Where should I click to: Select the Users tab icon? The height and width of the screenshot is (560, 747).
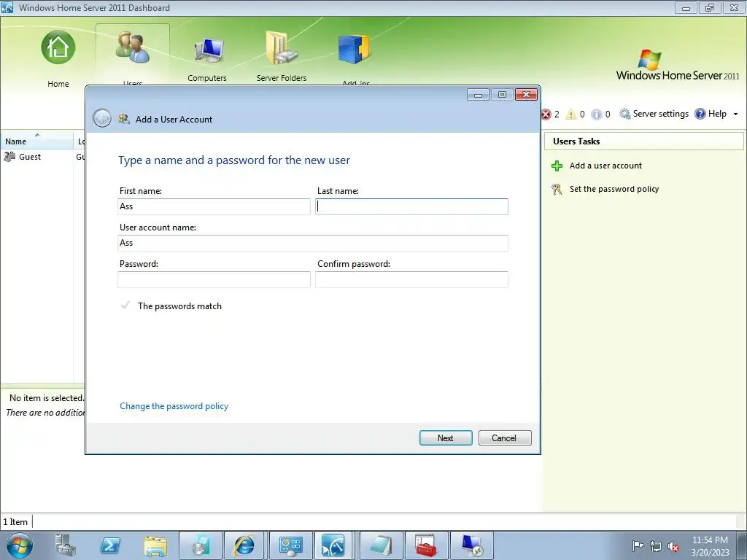(x=133, y=47)
